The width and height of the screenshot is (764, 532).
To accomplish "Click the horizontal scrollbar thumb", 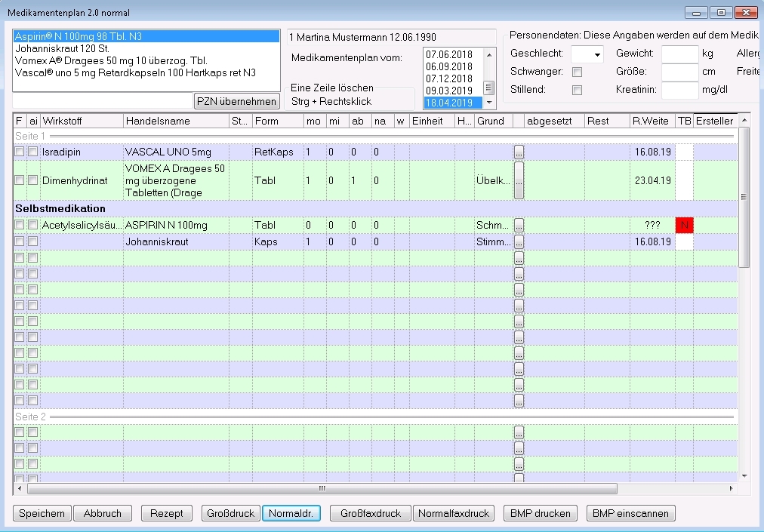I will tap(322, 488).
